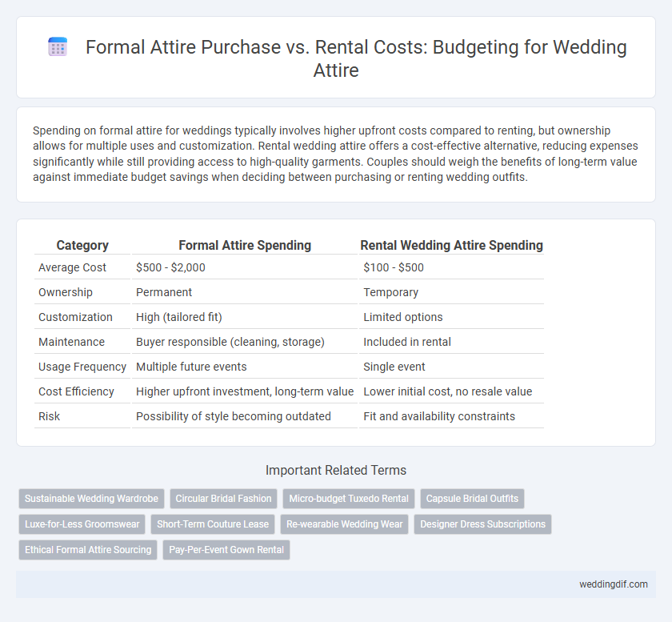Open the Capsule Bridal Outfits tag
Screen dimensions: 672x622
pyautogui.click(x=472, y=499)
